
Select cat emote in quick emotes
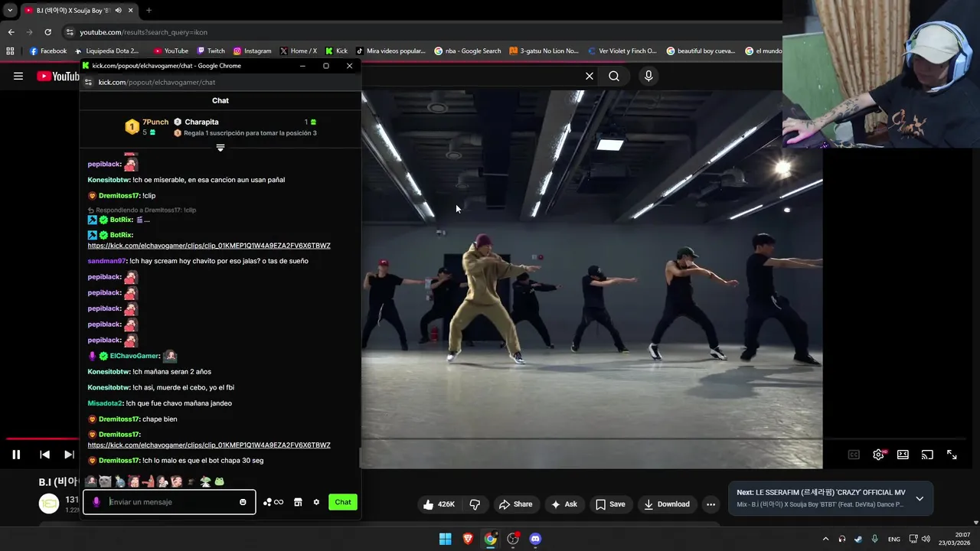[x=105, y=481]
